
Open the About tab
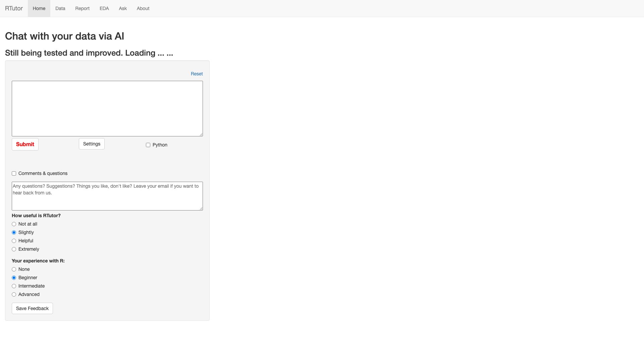tap(143, 8)
